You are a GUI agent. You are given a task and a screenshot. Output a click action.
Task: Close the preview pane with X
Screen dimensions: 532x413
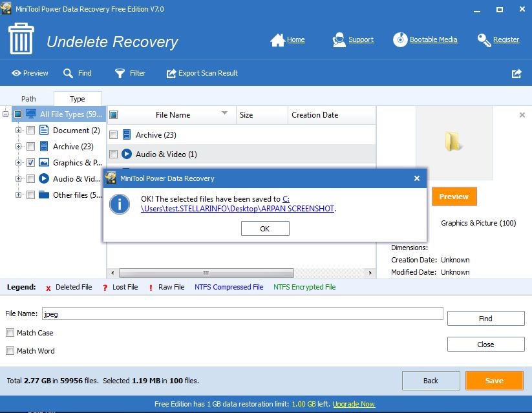pyautogui.click(x=522, y=115)
